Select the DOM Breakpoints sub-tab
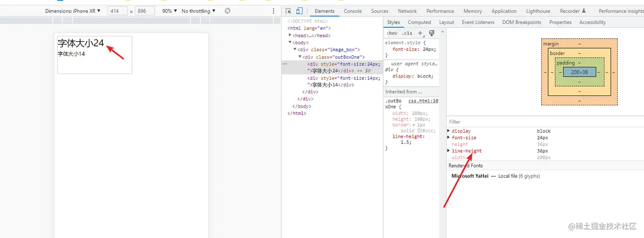644x238 pixels. 522,22
